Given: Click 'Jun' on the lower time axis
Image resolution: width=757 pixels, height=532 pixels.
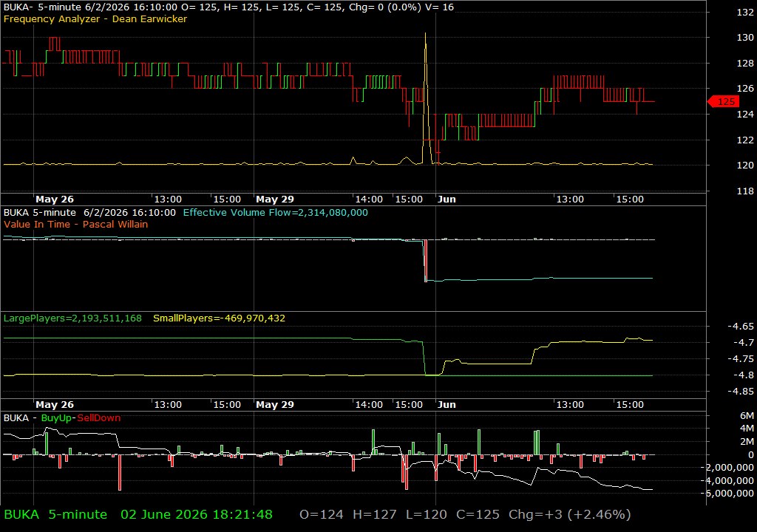Looking at the screenshot, I should pyautogui.click(x=447, y=405).
